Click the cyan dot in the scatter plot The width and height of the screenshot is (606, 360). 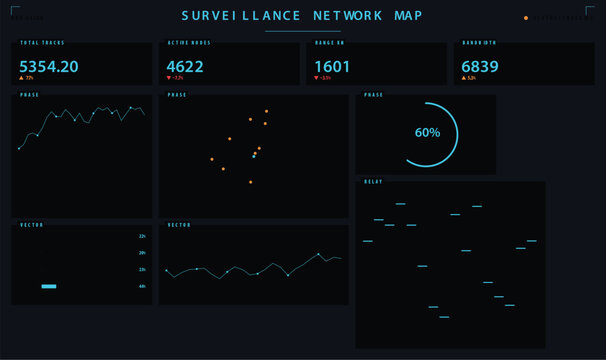(254, 157)
